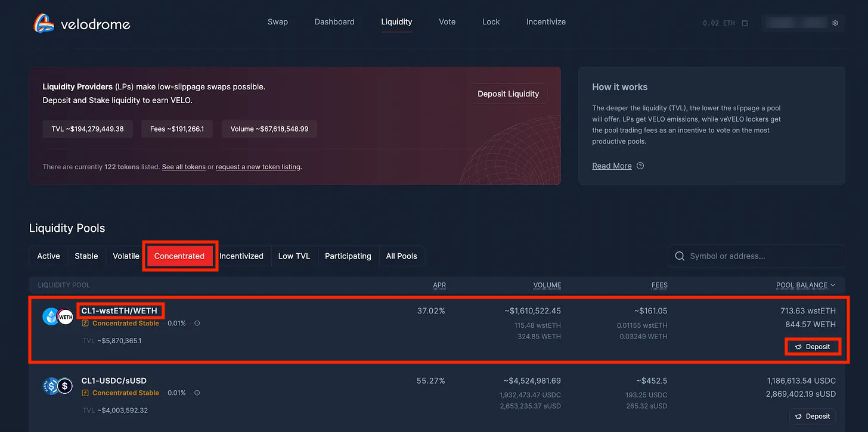Click request a new token listing link
868x432 pixels.
(x=258, y=167)
